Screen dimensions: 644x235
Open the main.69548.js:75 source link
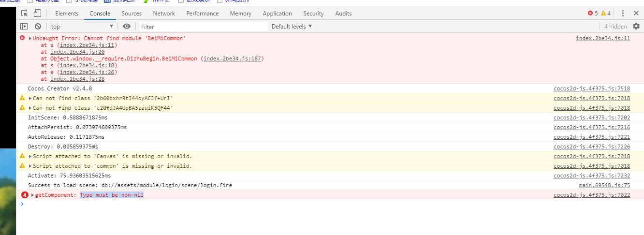click(x=604, y=186)
